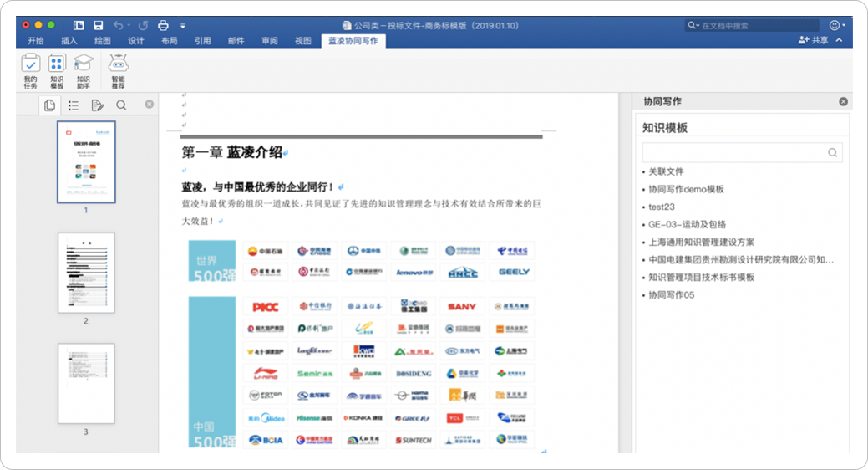The width and height of the screenshot is (868, 470).
Task: Toggle the sidebar layout icon
Action: tap(79, 26)
